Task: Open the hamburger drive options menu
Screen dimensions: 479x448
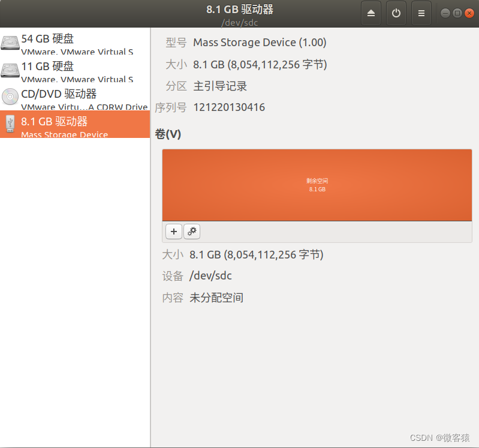Action: pos(421,13)
